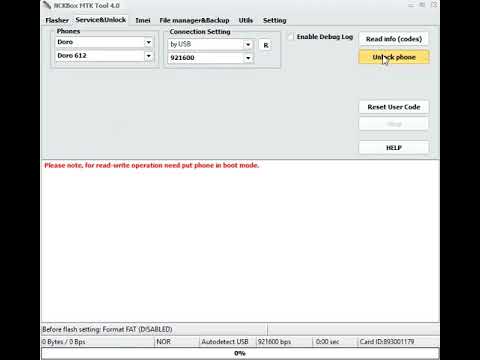Click the 921600 bps status entry
Image resolution: width=480 pixels, height=360 pixels.
[x=274, y=342]
